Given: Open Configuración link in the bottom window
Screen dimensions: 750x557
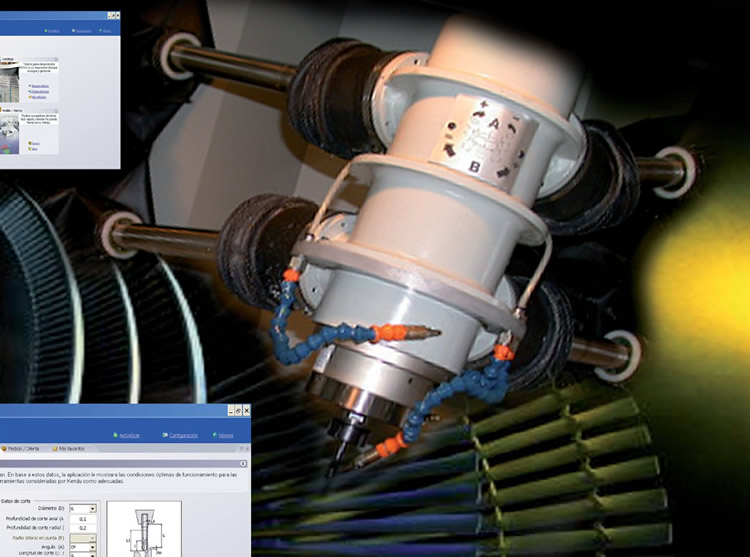Looking at the screenshot, I should (x=183, y=436).
